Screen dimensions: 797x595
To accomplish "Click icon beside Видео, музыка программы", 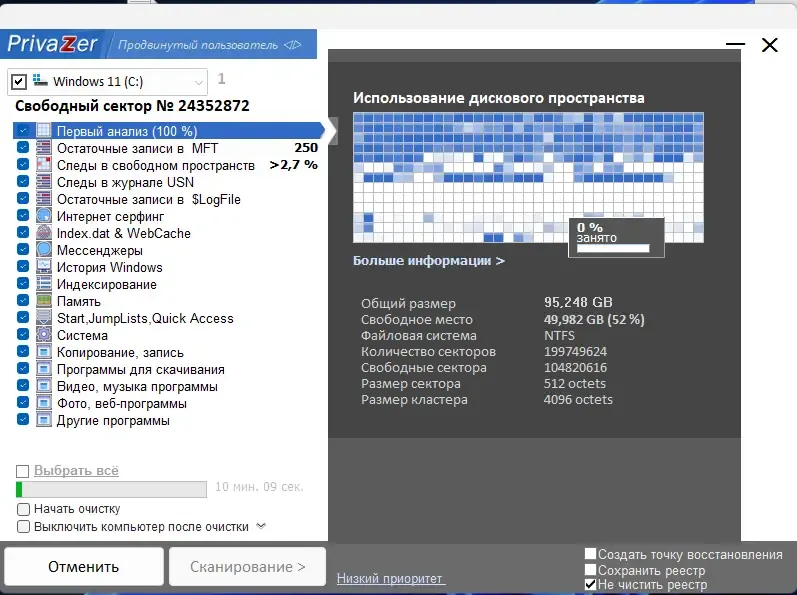I will tap(44, 386).
